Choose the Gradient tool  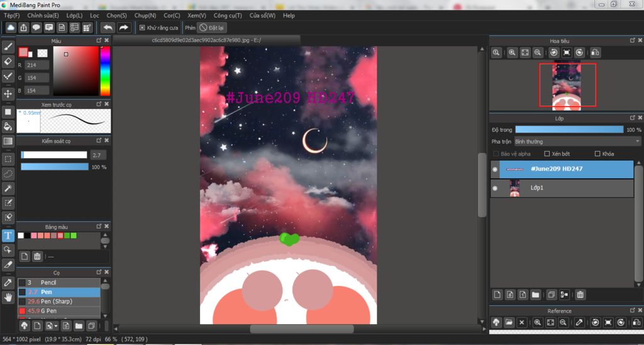(x=8, y=141)
